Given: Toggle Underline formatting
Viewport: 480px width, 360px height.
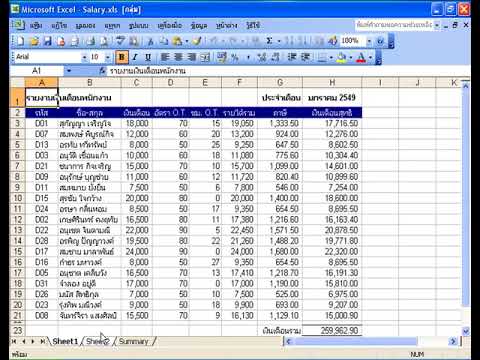Looking at the screenshot, I should coord(148,57).
